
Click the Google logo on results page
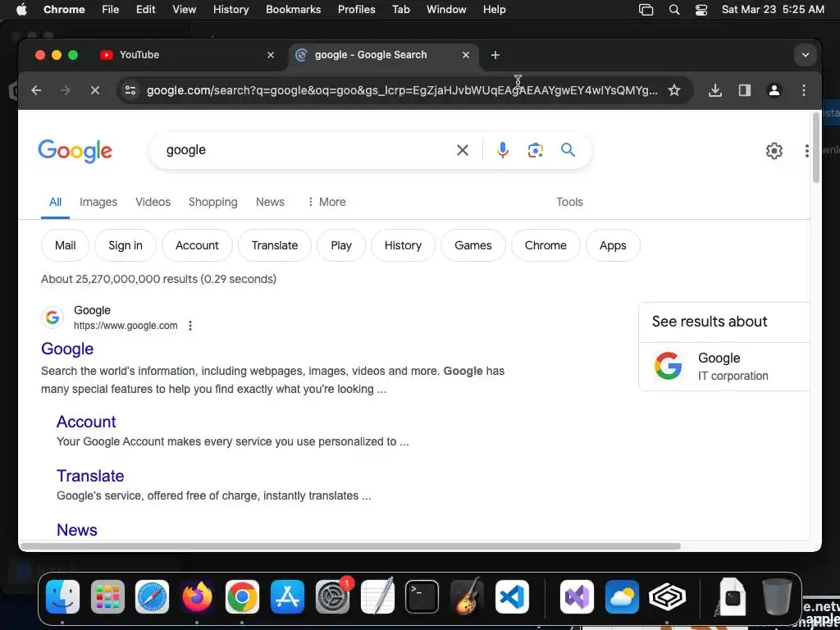pos(75,151)
